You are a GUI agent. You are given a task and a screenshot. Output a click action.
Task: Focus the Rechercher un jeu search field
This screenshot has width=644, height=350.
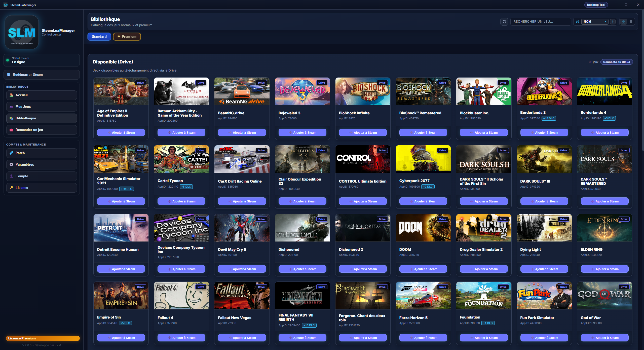pyautogui.click(x=541, y=22)
